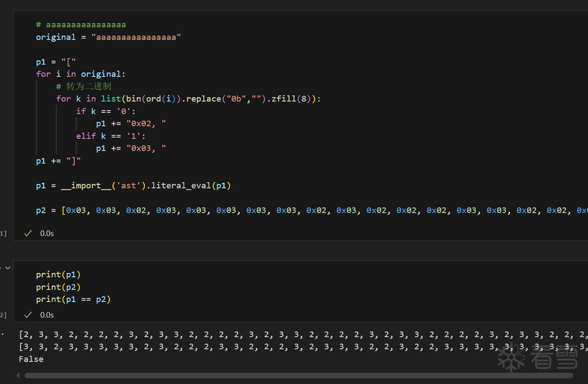
Task: Click the left arrow of the horizontal scrollbar
Action: [x=18, y=375]
